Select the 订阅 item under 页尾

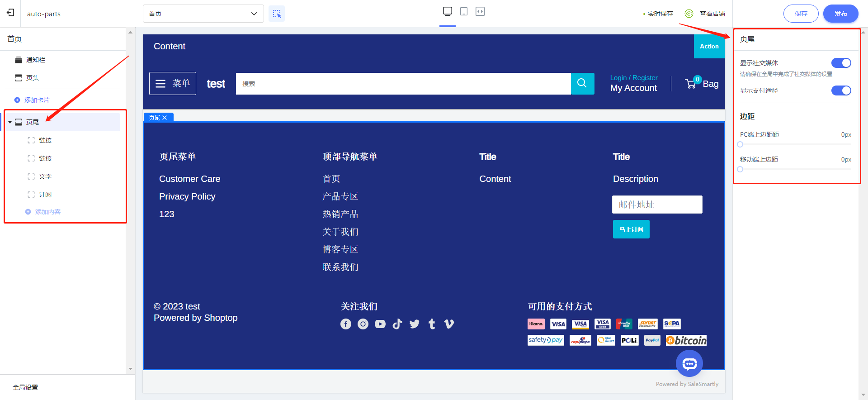tap(45, 195)
